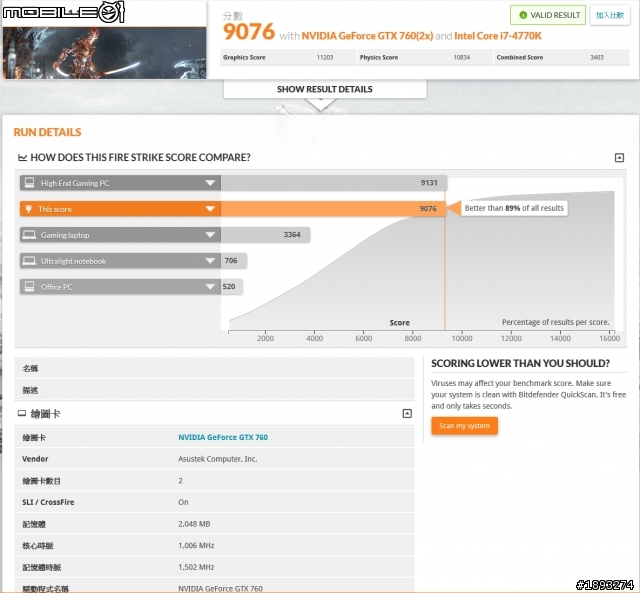Click the Mobile01 logo
This screenshot has height=593, width=640.
(63, 12)
